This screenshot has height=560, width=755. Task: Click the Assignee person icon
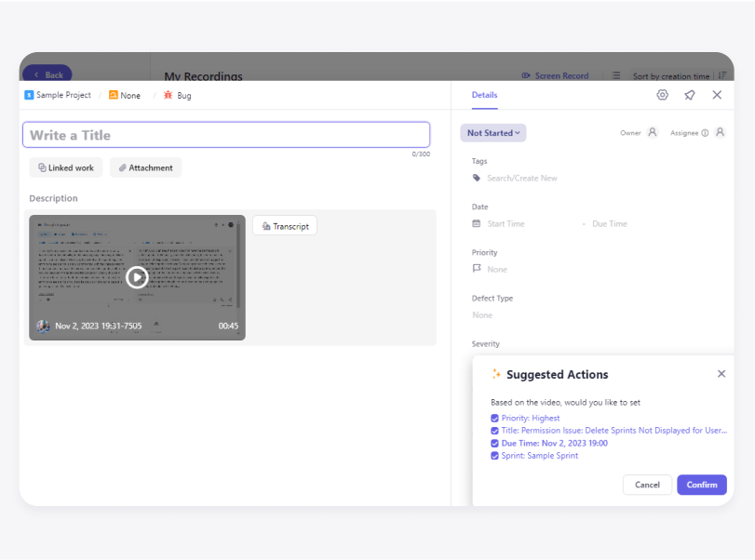pyautogui.click(x=720, y=133)
